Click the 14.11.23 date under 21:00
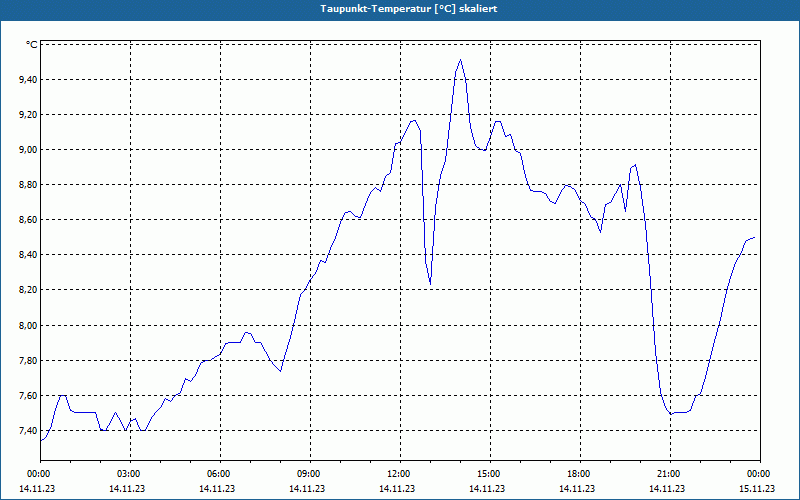The height and width of the screenshot is (500, 800). pyautogui.click(x=667, y=488)
